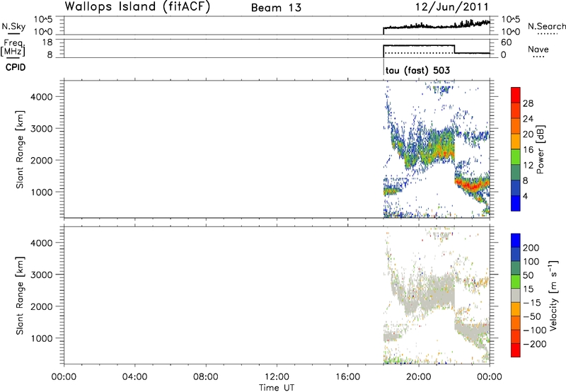This screenshot has height=392, width=566.
Task: Click the "2000" tick on the power panel axis
Action: (x=42, y=160)
